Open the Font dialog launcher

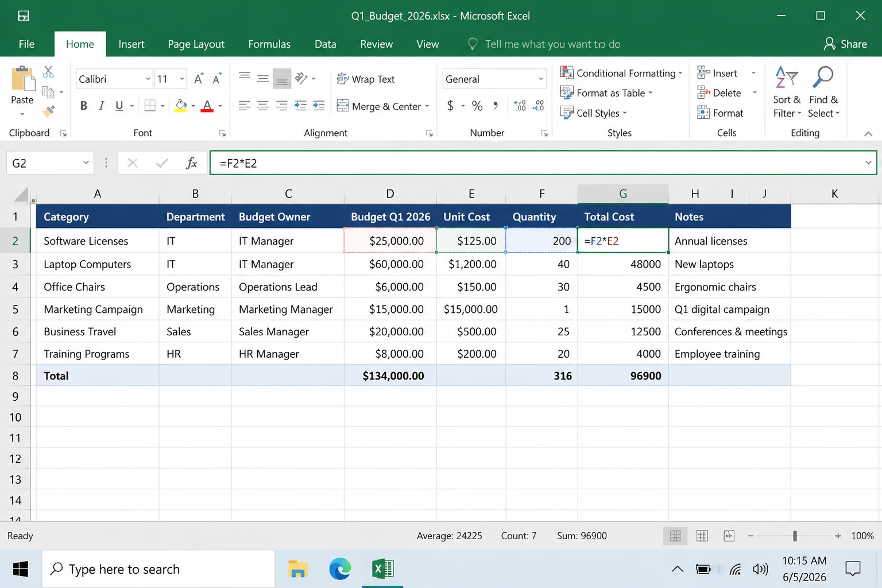[x=222, y=133]
